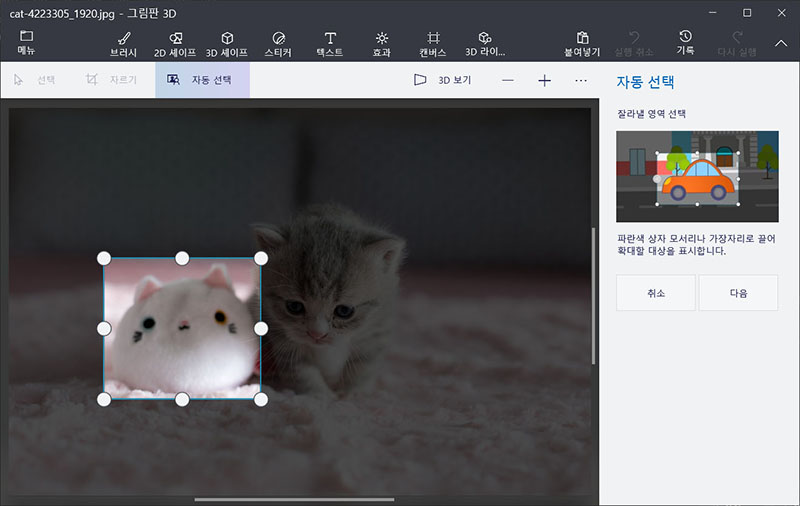800x506 pixels.
Task: Activate the 자동 선택 magic select tab
Action: (x=202, y=80)
